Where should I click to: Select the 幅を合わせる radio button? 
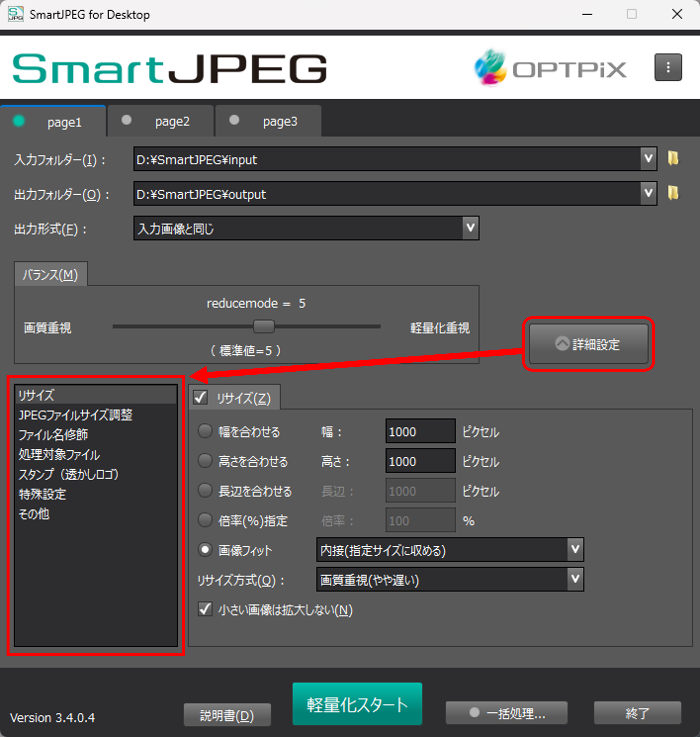click(x=205, y=431)
